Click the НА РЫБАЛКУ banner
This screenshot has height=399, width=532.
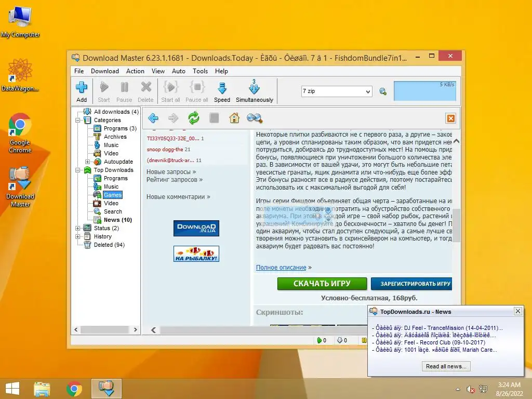click(196, 254)
